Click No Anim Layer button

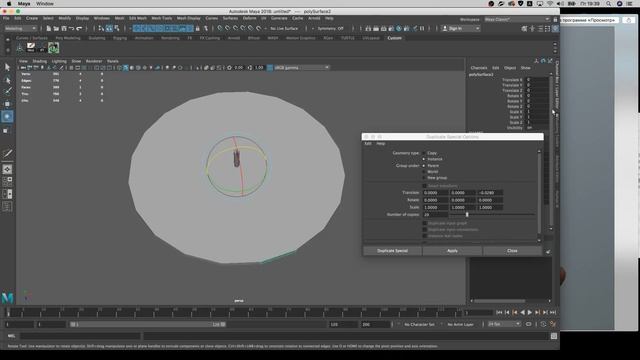pyautogui.click(x=460, y=324)
